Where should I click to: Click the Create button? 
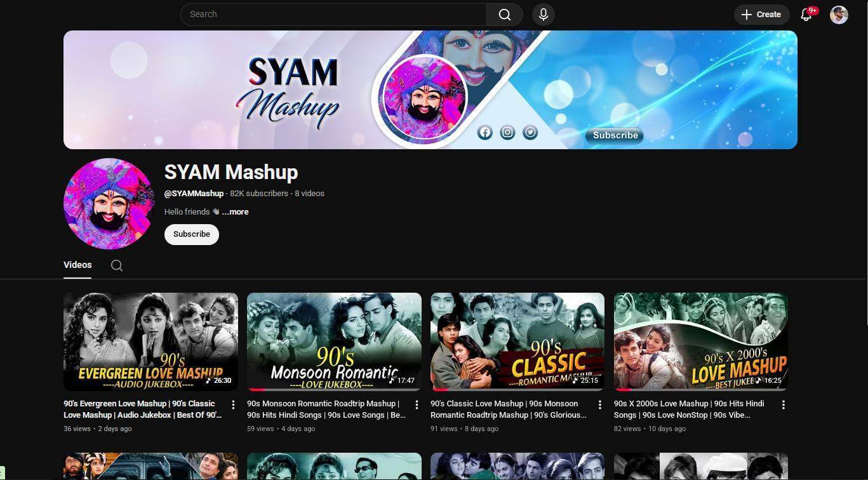(761, 15)
